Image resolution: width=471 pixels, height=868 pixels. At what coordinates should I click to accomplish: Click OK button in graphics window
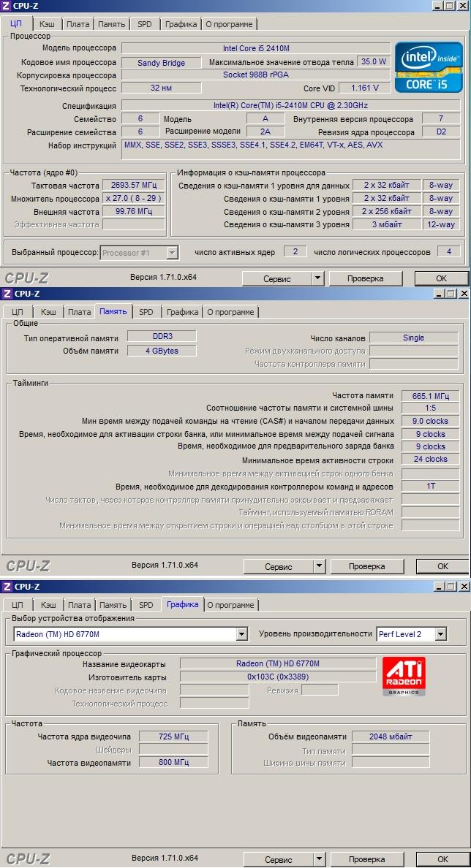(442, 859)
